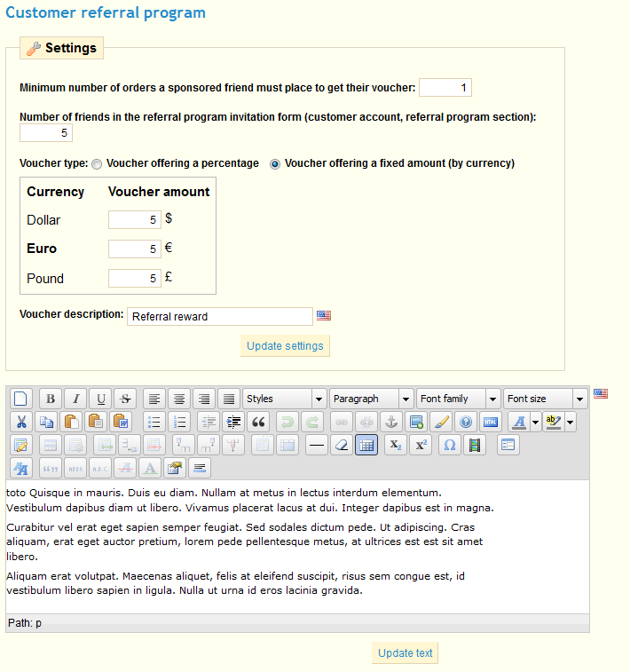
Task: Insert image icon
Action: 416,423
